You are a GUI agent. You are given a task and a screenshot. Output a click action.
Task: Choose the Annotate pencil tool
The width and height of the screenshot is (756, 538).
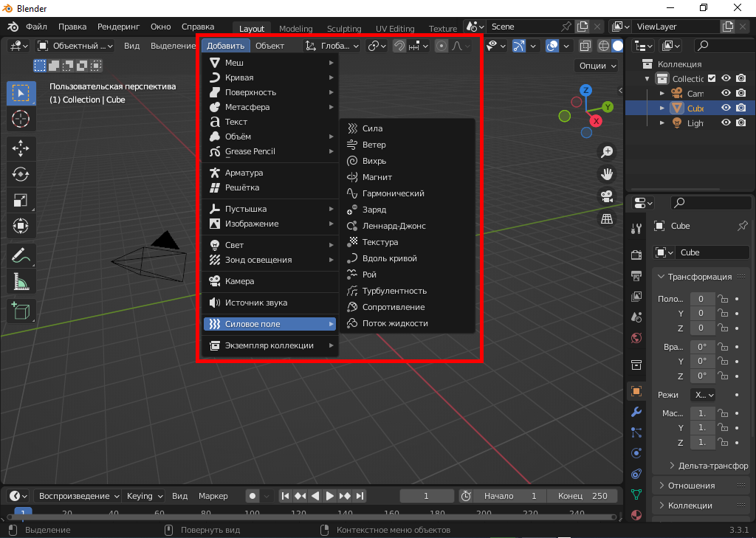coord(21,255)
